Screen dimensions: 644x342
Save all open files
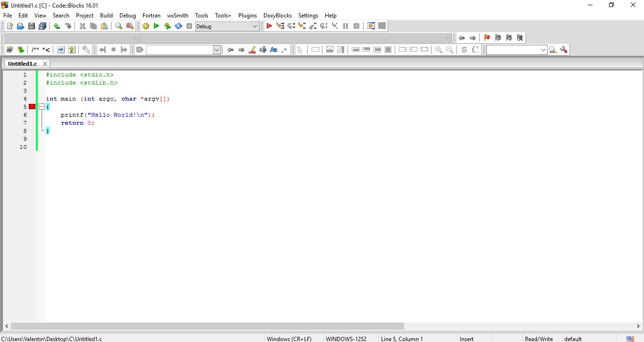(x=42, y=26)
